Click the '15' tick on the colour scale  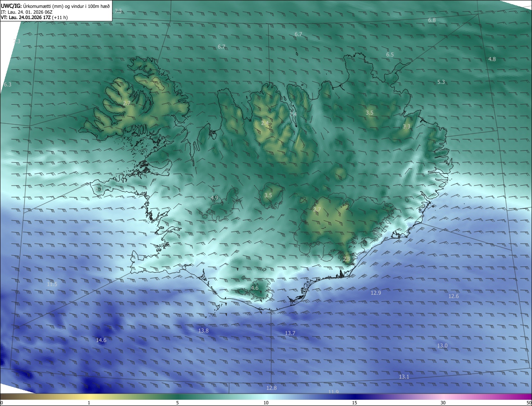click(x=355, y=402)
